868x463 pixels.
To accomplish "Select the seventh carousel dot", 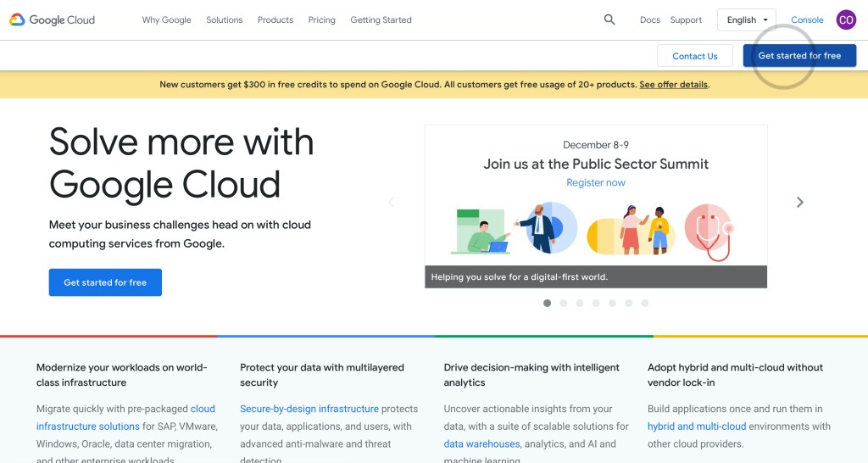I will (x=645, y=303).
